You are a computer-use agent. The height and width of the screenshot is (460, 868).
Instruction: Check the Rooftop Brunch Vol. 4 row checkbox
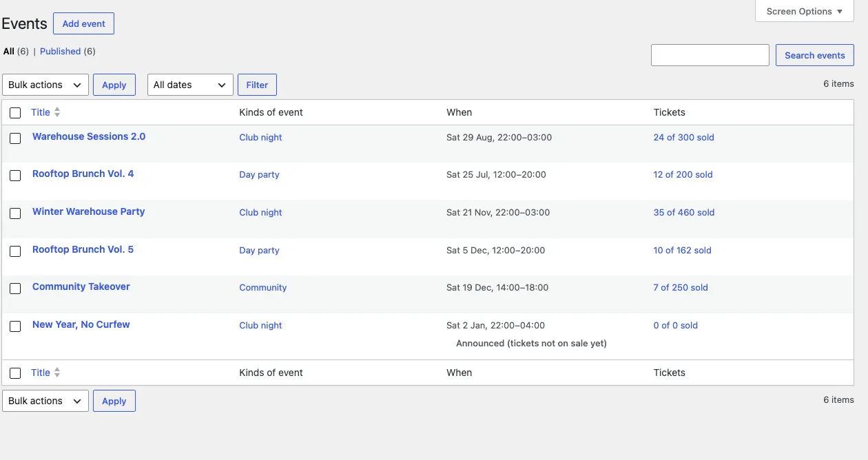coord(15,176)
